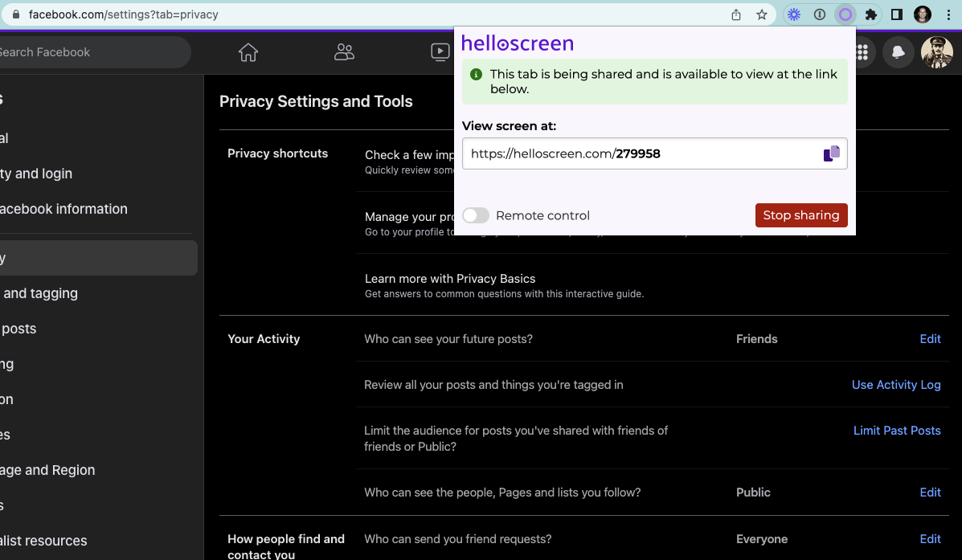The image size is (962, 560).
Task: Click the tab-shared green info message
Action: pyautogui.click(x=654, y=82)
